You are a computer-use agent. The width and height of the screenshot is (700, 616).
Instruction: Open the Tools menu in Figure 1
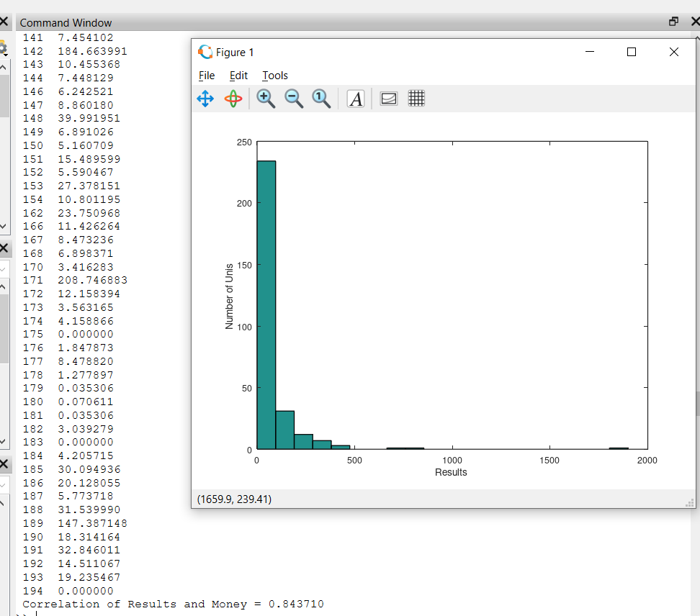point(275,76)
